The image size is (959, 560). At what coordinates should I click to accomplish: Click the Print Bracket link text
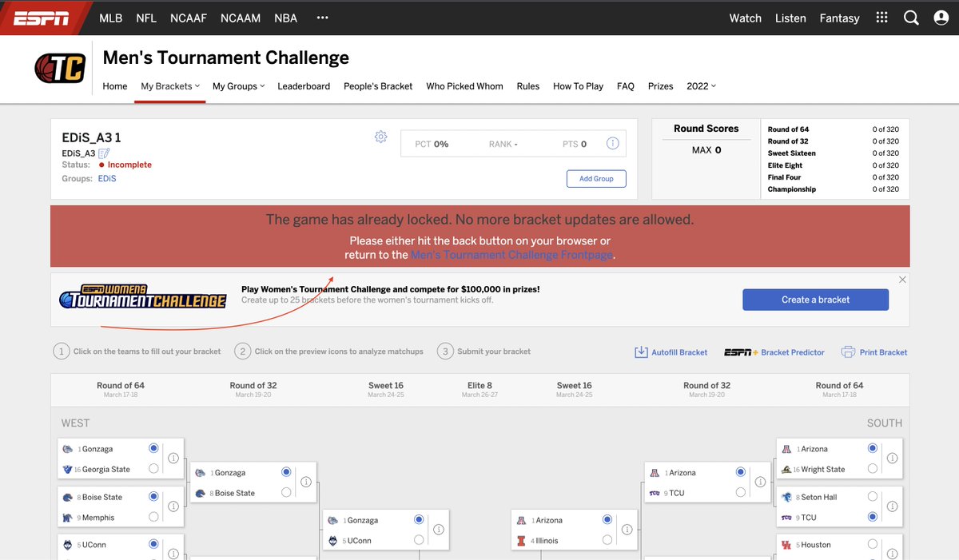[x=883, y=352]
